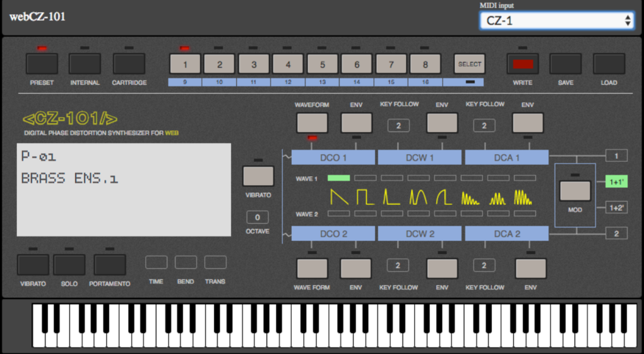Click the DCA 2 block label
Viewport: 644px width, 354px height.
507,233
